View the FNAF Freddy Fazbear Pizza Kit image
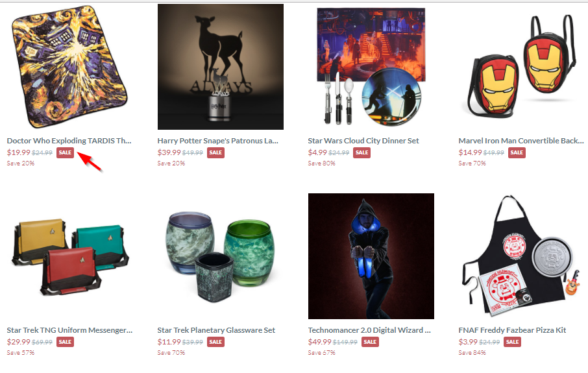This screenshot has width=588, height=373. 521,256
